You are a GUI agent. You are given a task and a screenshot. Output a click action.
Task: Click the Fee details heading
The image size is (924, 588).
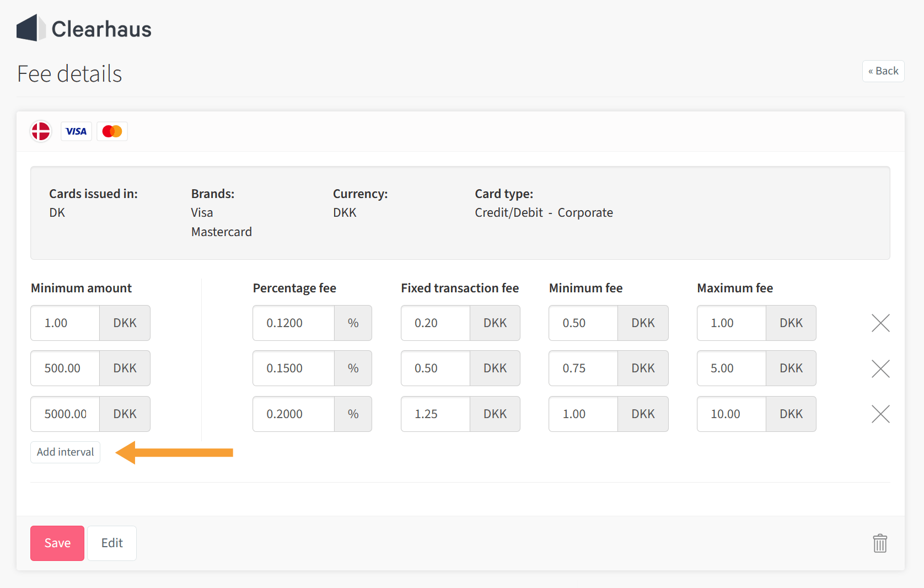tap(69, 74)
